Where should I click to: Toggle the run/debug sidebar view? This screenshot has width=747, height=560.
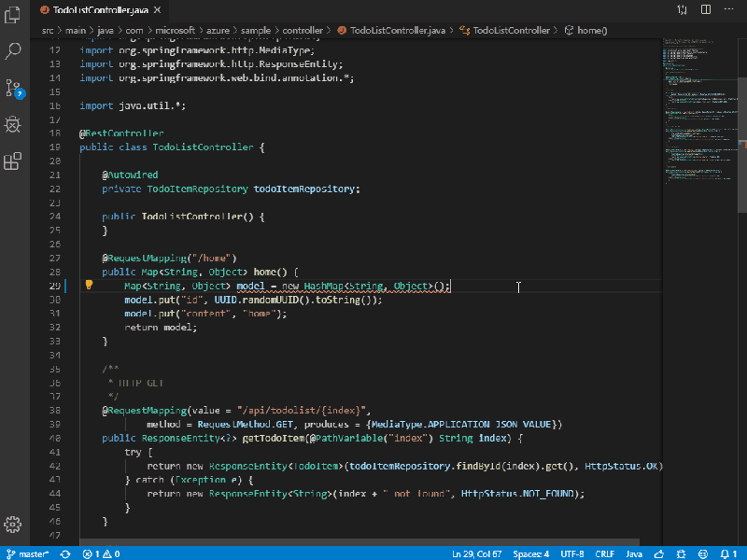click(12, 124)
